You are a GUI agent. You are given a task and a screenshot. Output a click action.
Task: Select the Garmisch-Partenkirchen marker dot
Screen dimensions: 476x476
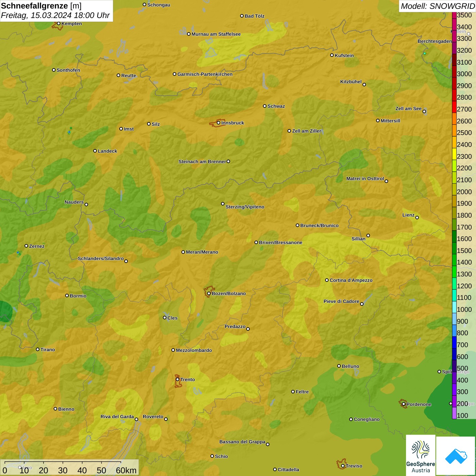click(x=174, y=74)
